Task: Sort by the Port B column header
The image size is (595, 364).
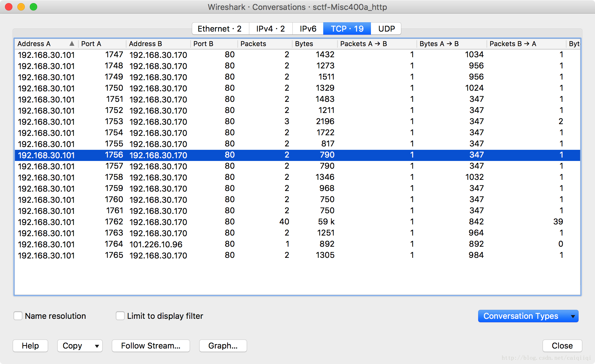Action: (214, 44)
